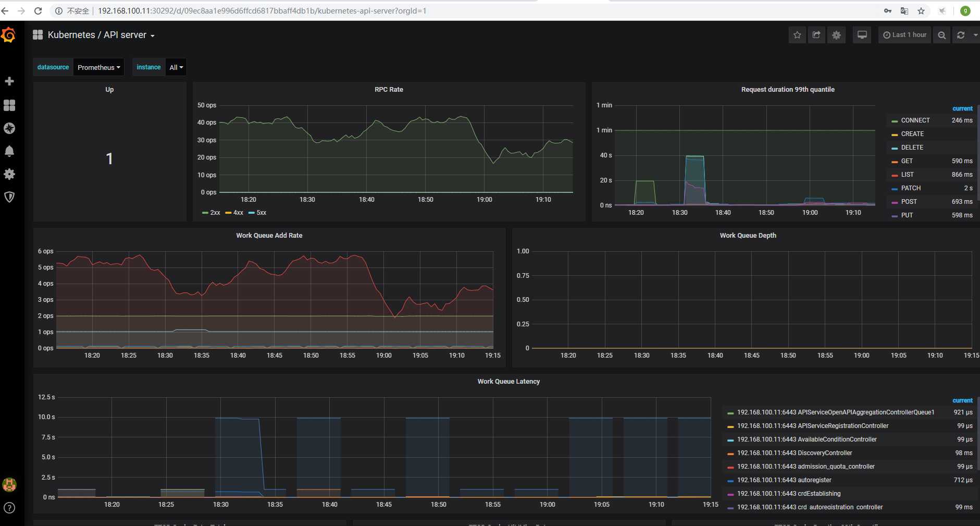Open Request duration 99th quantile panel menu
Image resolution: width=980 pixels, height=526 pixels.
click(788, 90)
